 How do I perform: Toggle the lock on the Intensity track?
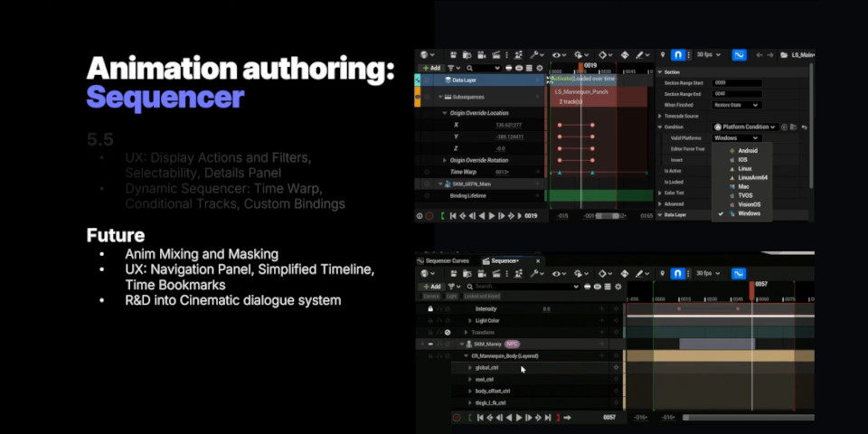(x=430, y=308)
